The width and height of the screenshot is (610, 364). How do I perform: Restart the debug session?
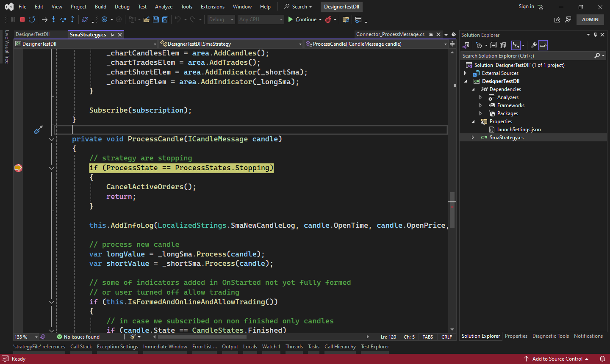(32, 19)
